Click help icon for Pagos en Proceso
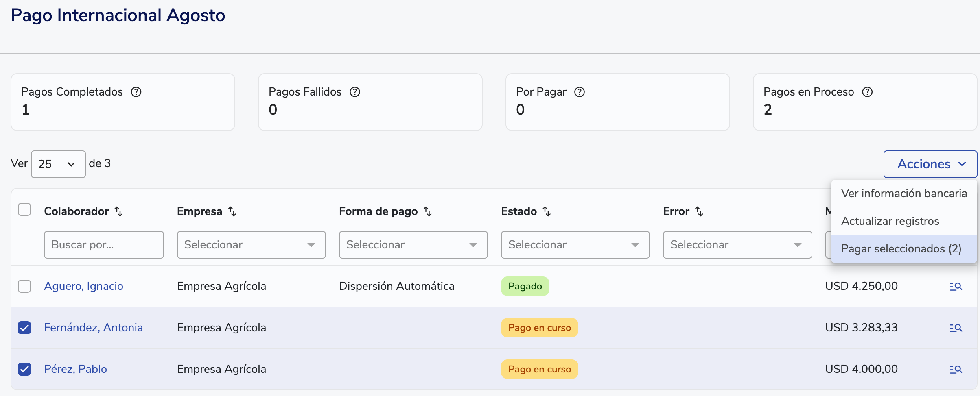Screen dimensions: 980x396 point(867,92)
